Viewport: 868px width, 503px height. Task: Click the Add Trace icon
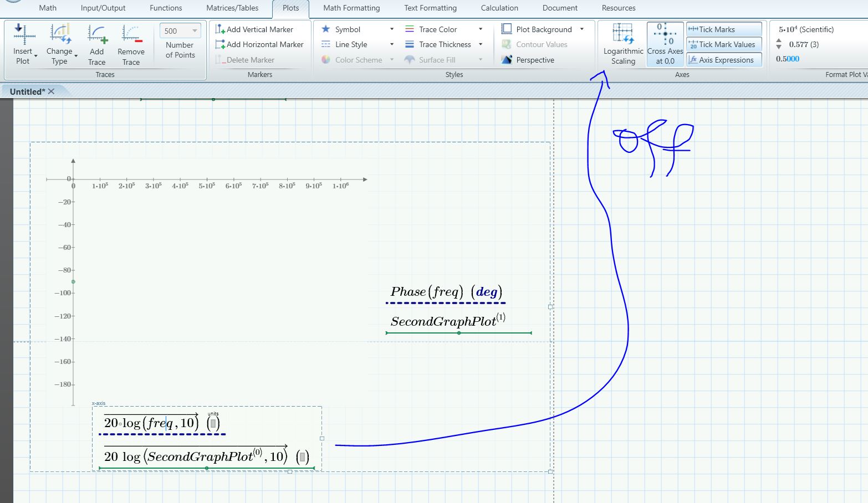(x=97, y=34)
